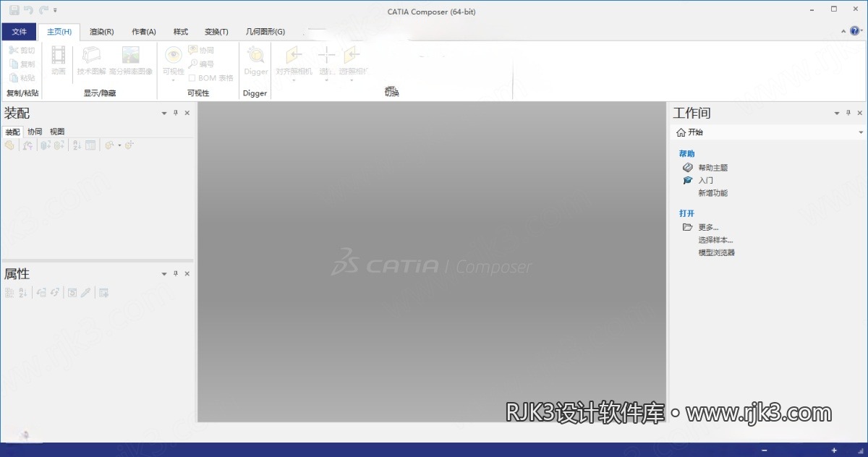Click the zoom minus button in status bar
The height and width of the screenshot is (457, 868).
pyautogui.click(x=765, y=450)
